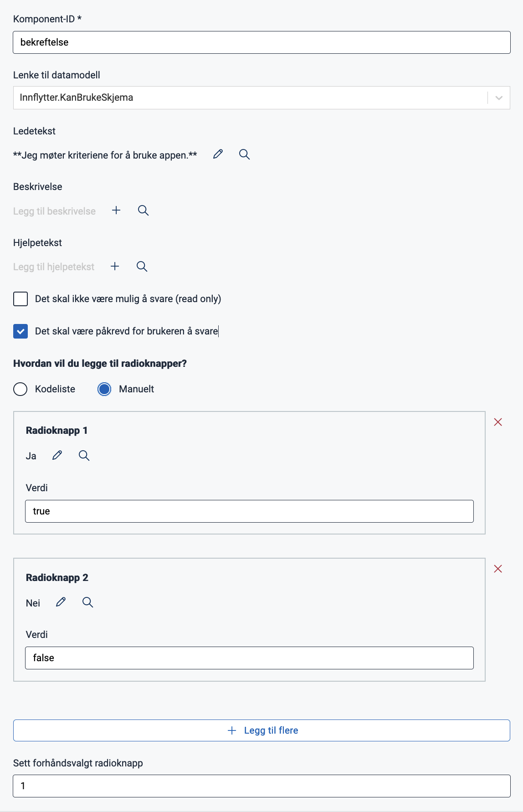Click the 'Legg til flere' button
This screenshot has height=812, width=523.
click(261, 730)
